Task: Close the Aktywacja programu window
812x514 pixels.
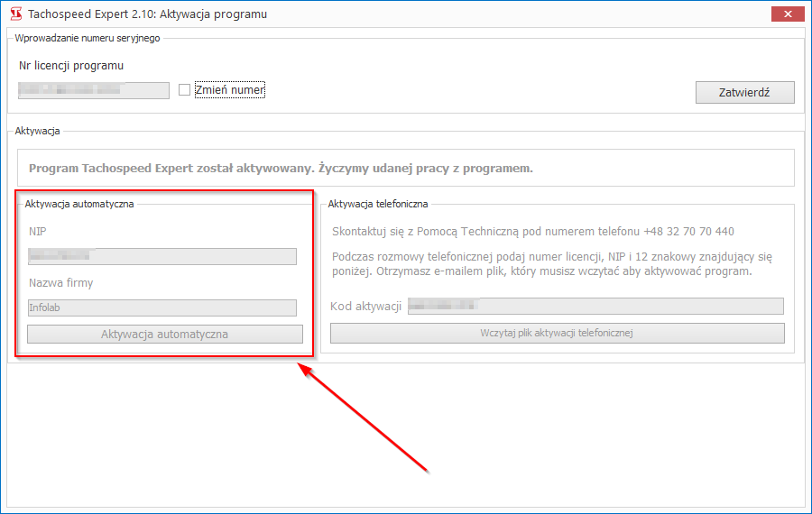Action: click(x=788, y=14)
